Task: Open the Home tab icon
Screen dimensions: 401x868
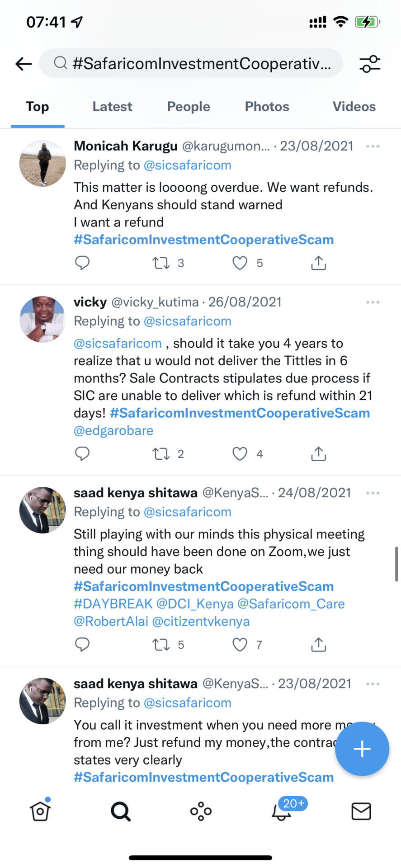Action: pyautogui.click(x=40, y=811)
